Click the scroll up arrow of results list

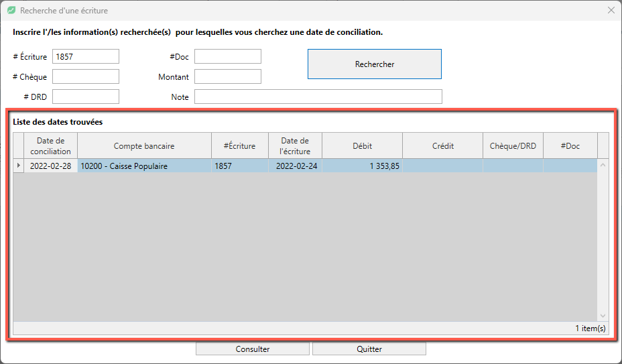[x=603, y=165]
